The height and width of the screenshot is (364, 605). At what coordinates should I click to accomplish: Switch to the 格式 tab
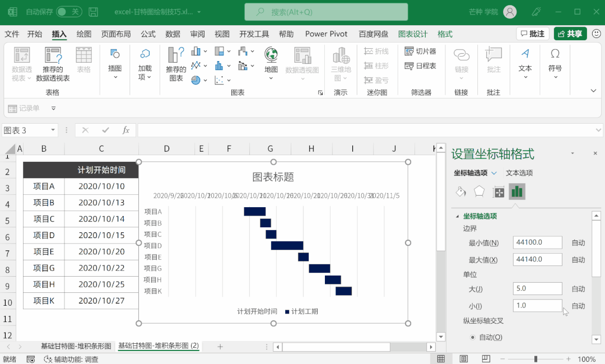pos(445,34)
